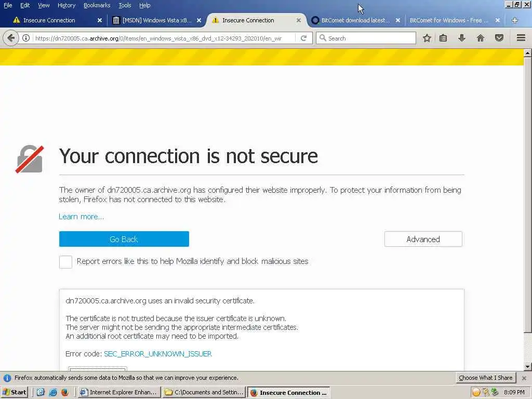Reload the page with the refresh icon
The width and height of the screenshot is (532, 399).
tap(303, 38)
